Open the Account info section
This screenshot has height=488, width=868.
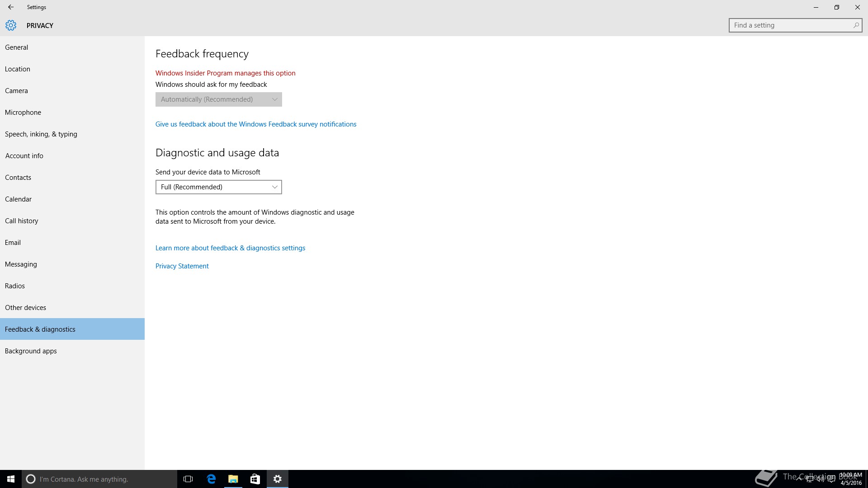coord(72,156)
